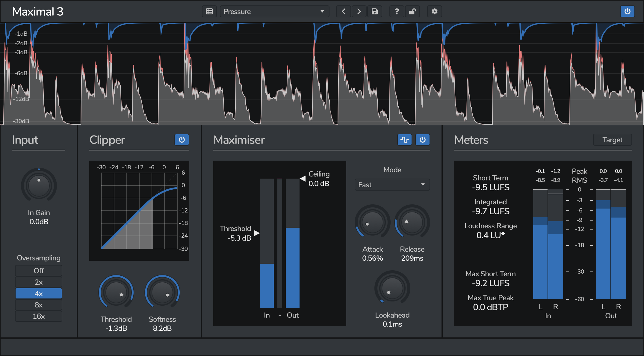Select 16x oversampling

pyautogui.click(x=39, y=316)
